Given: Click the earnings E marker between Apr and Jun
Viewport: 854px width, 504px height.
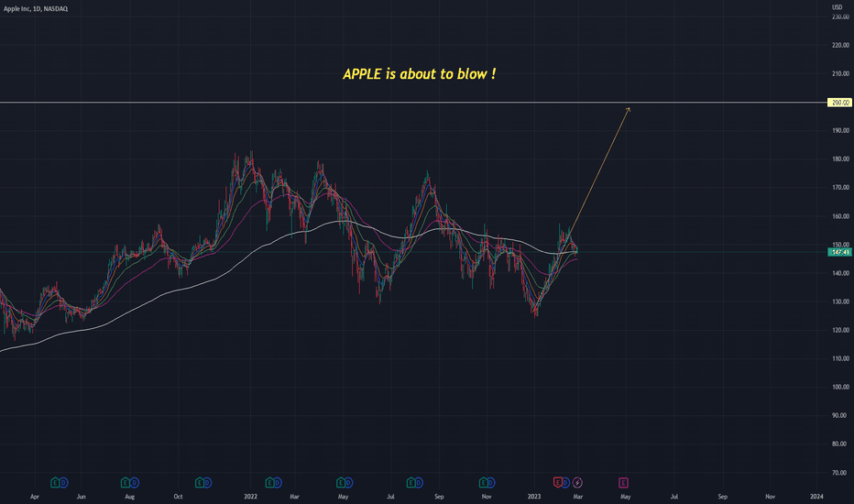Looking at the screenshot, I should point(55,482).
